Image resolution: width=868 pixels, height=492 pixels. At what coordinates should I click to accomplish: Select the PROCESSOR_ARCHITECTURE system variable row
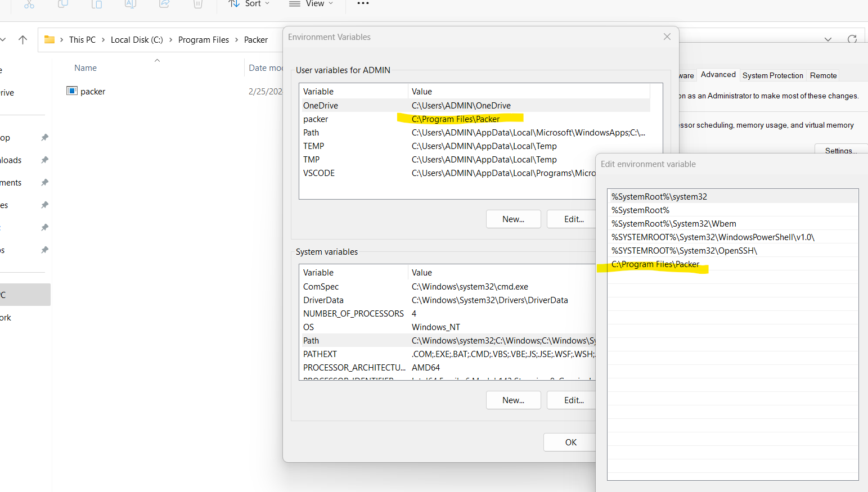(448, 367)
